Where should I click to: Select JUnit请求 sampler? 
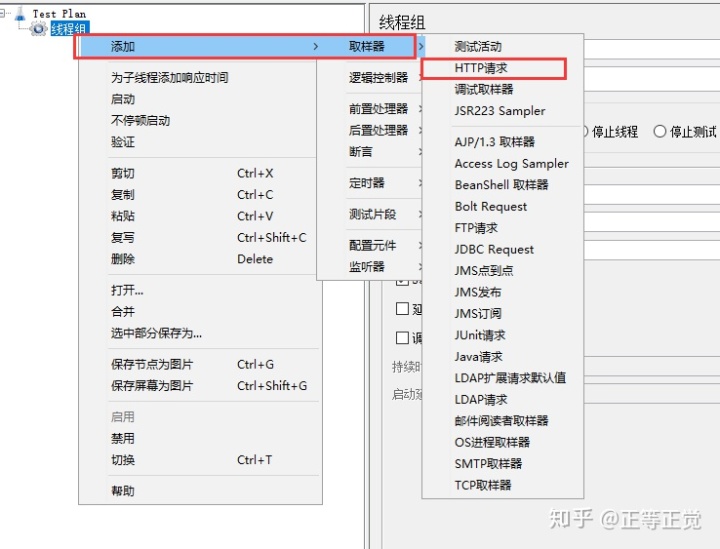coord(502,335)
